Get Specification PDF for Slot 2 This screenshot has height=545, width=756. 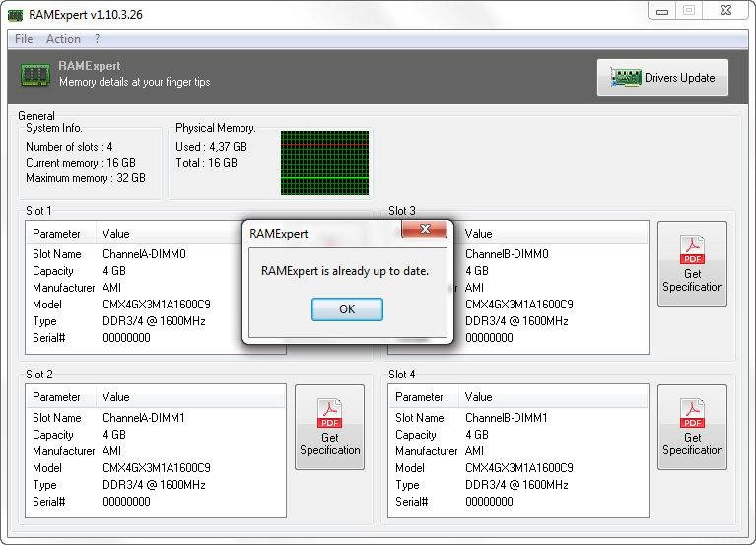(330, 427)
